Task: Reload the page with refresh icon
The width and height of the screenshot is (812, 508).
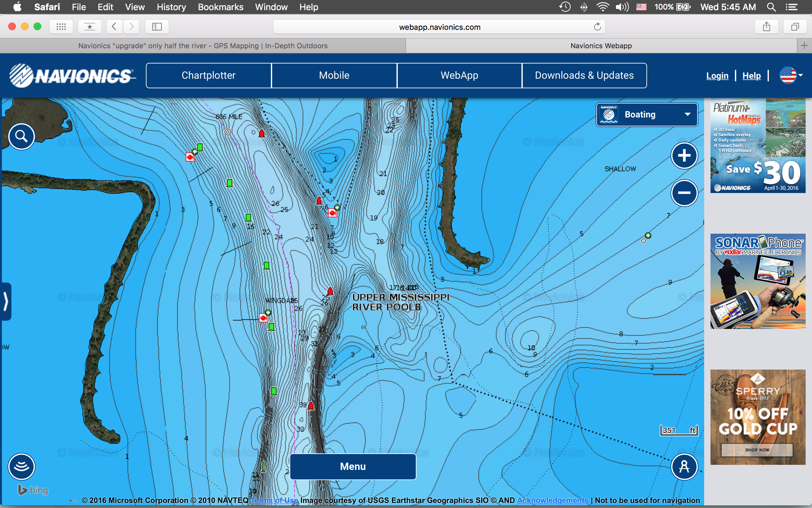Action: tap(597, 27)
